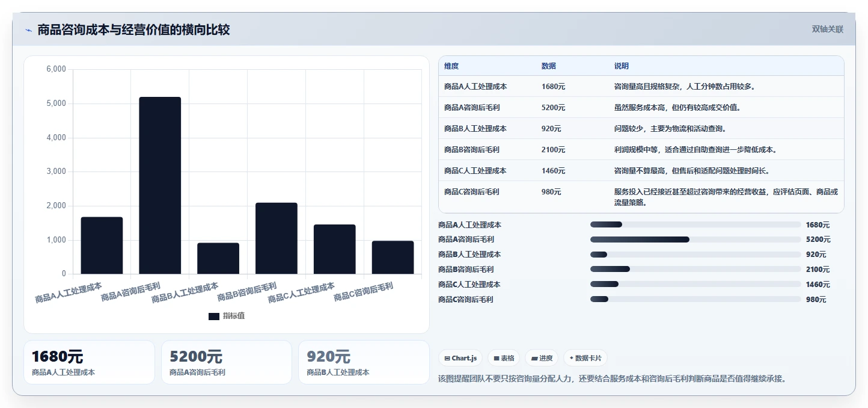Viewport: 868px width, 408px height.
Task: Toggle the 指标值 legend color box
Action: coord(214,316)
